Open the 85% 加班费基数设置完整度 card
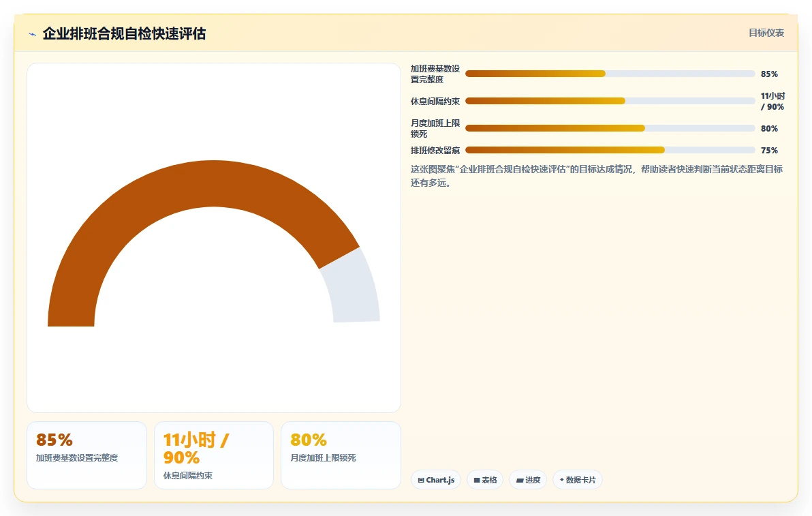812x516 pixels. coord(87,455)
